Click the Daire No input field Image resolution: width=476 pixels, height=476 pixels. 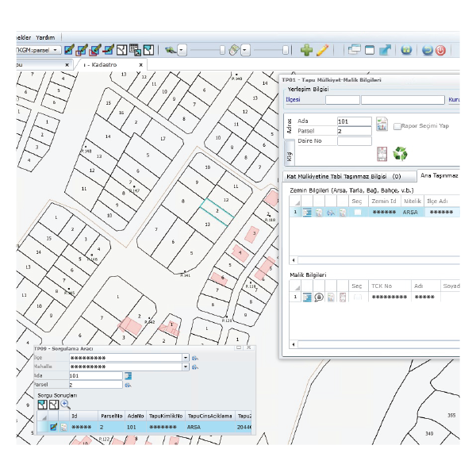355,141
